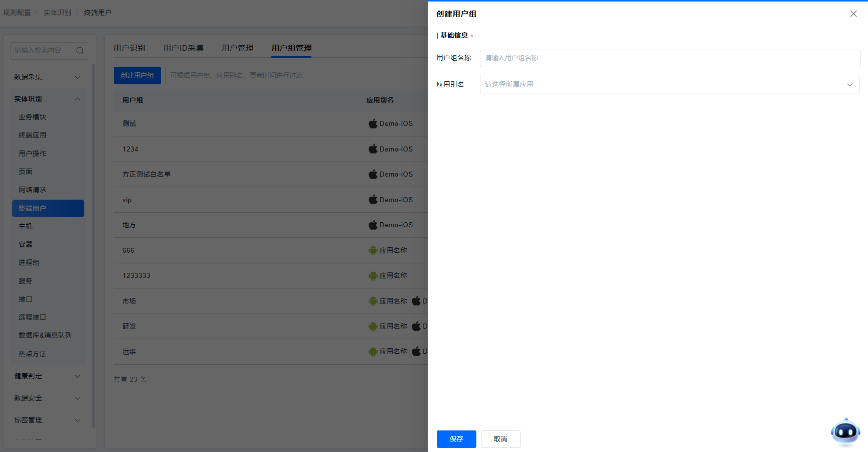The image size is (868, 452).
Task: Click the Android icon in the 运维 row
Action: pyautogui.click(x=373, y=352)
